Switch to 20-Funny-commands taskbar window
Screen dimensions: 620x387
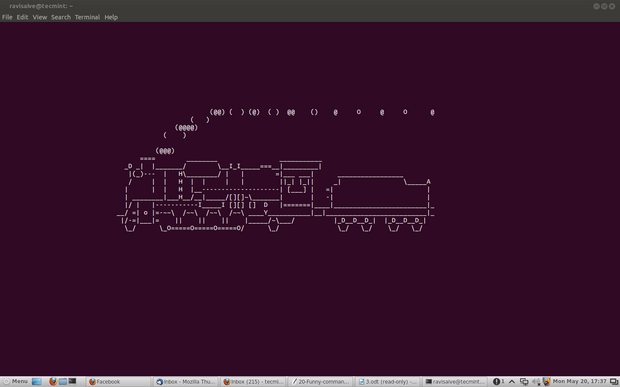[x=320, y=381]
